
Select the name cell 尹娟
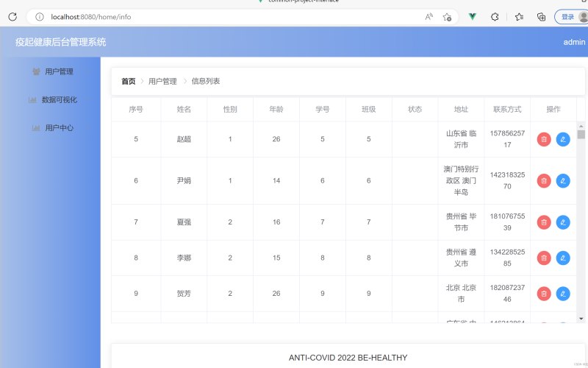coord(184,180)
